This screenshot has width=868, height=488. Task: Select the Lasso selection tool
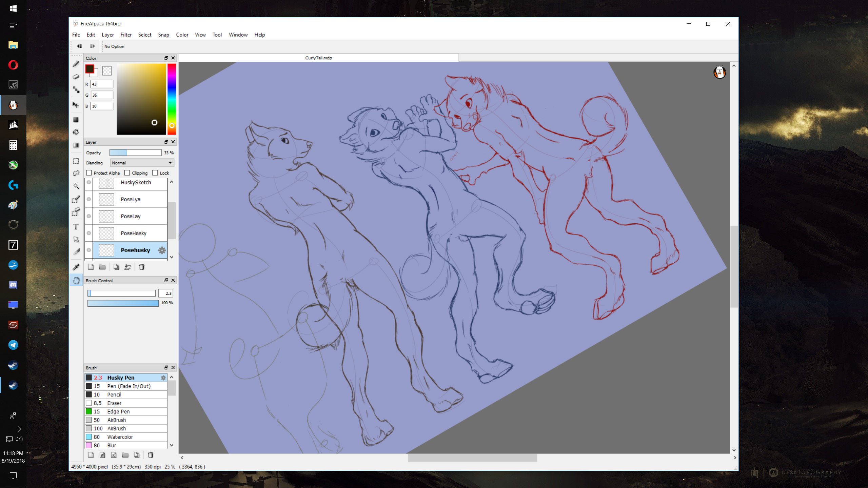tap(76, 173)
